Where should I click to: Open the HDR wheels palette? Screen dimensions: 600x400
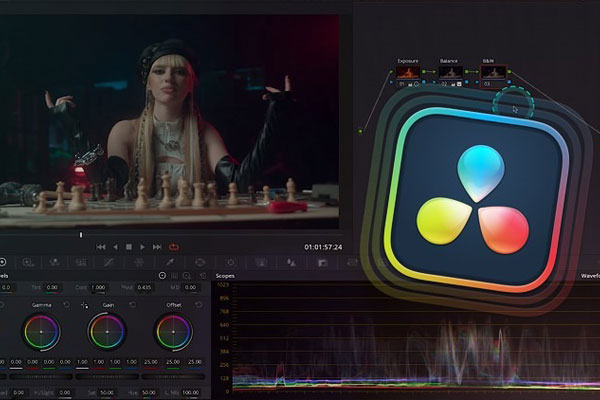[x=28, y=262]
